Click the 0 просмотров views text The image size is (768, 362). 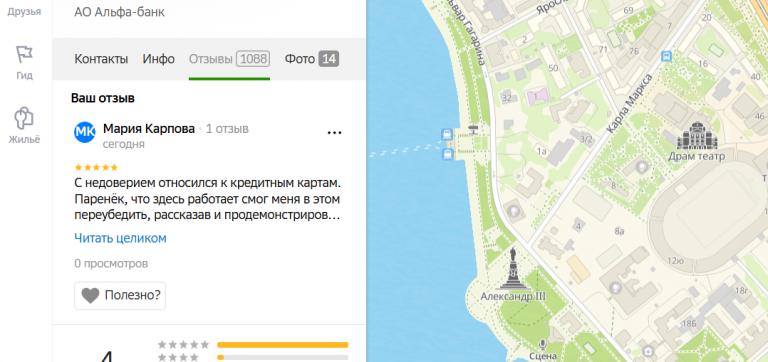[x=111, y=264]
